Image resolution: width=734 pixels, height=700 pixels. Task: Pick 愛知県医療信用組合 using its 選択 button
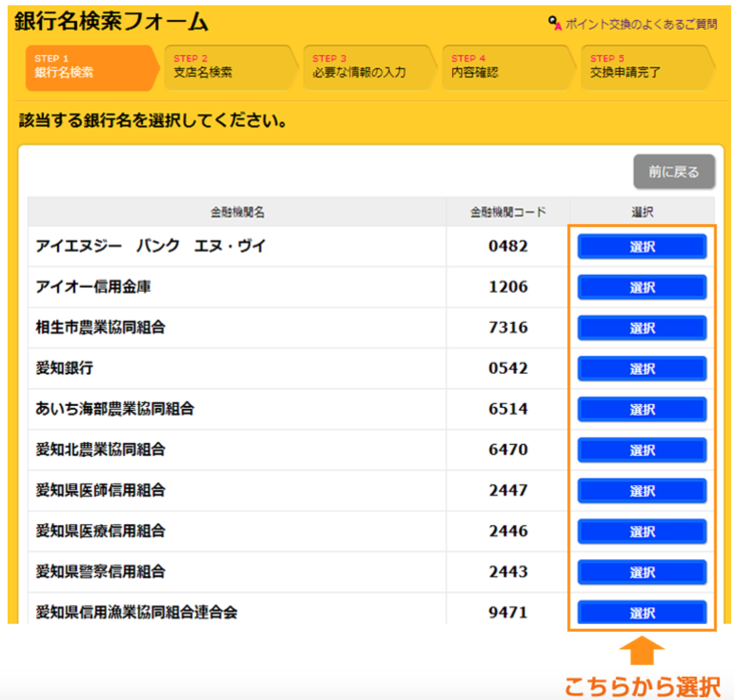pyautogui.click(x=642, y=531)
